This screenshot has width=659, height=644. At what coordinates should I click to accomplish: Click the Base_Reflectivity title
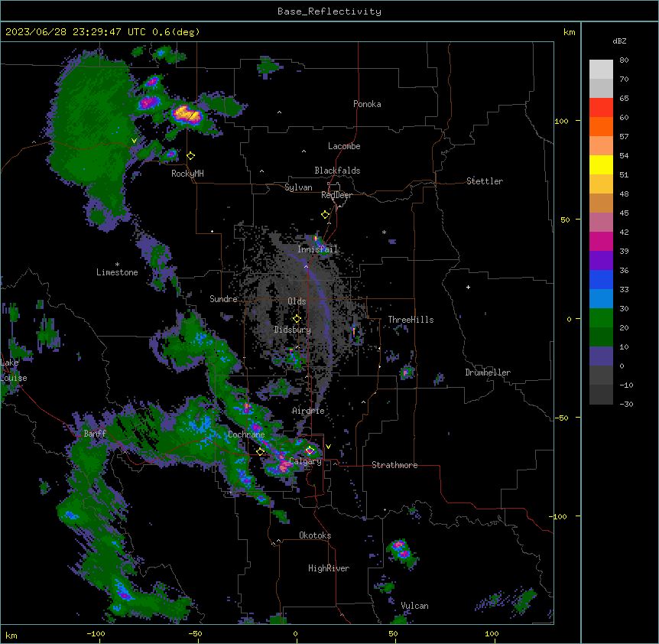point(329,11)
